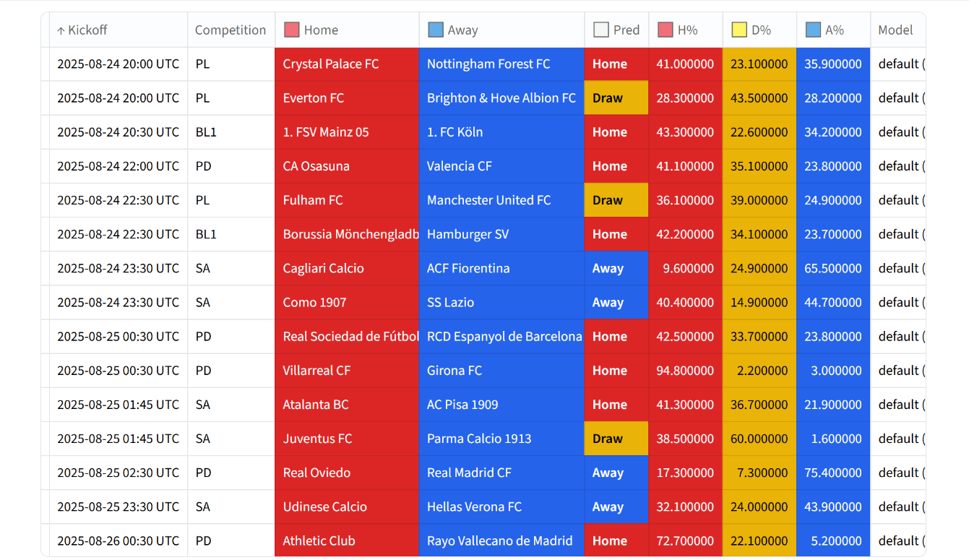Viewport: 969px width, 560px height.
Task: Select the Competition column header
Action: (231, 30)
